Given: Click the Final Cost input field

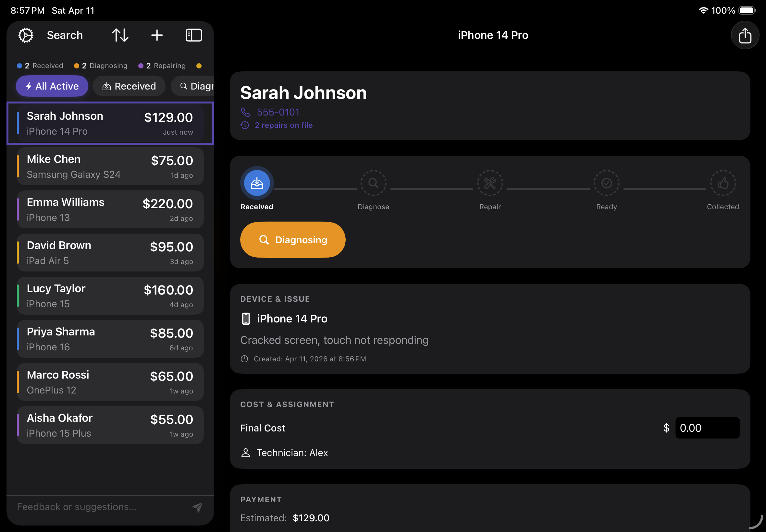Looking at the screenshot, I should 708,428.
